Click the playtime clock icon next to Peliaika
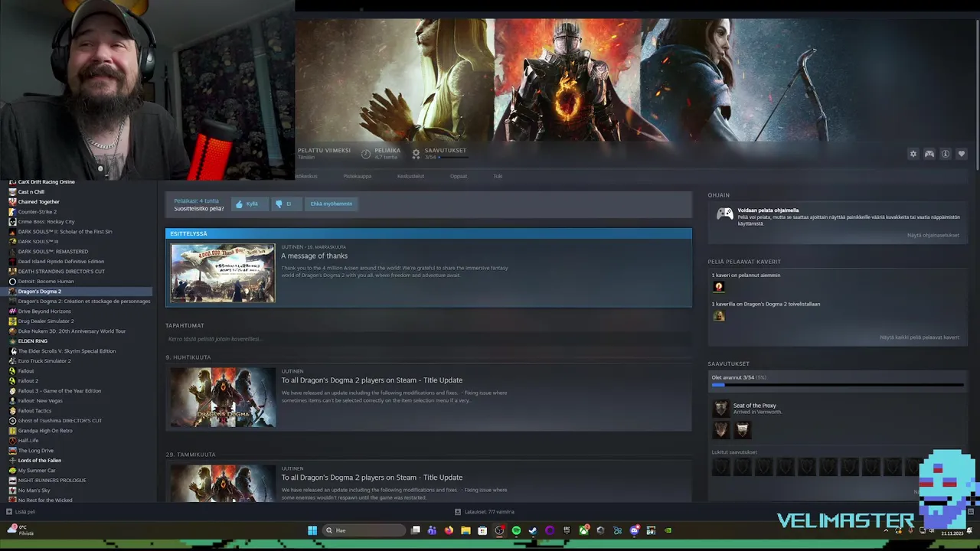This screenshot has height=551, width=980. 366,154
